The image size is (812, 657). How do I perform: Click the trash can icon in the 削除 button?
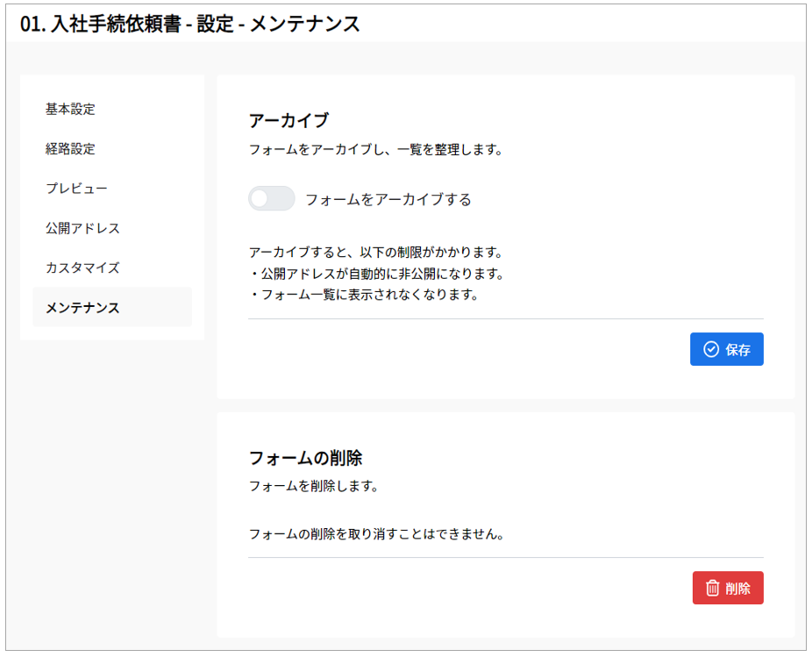tap(713, 588)
